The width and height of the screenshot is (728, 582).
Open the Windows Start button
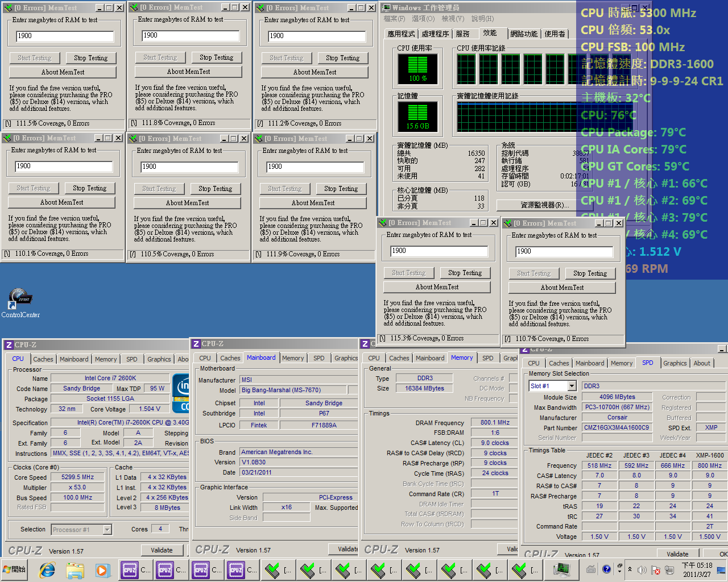14,569
